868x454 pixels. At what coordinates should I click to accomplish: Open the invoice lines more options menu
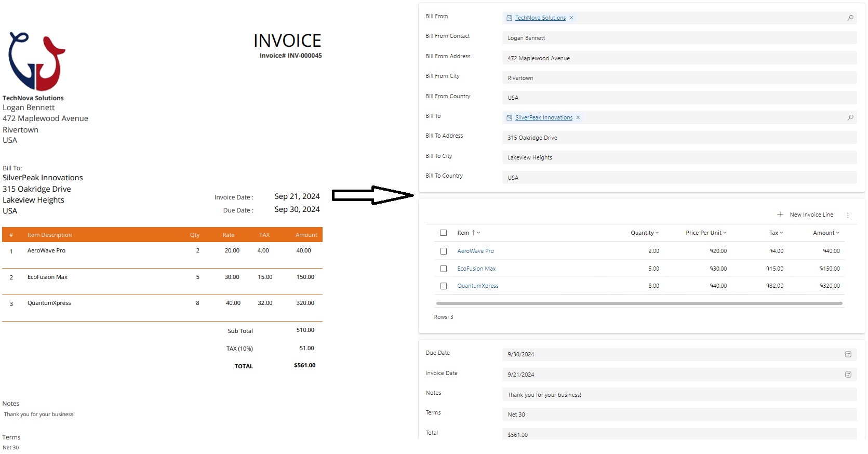(x=848, y=215)
